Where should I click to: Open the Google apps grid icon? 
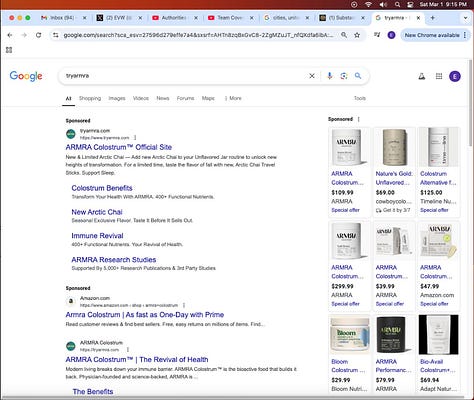pyautogui.click(x=439, y=76)
